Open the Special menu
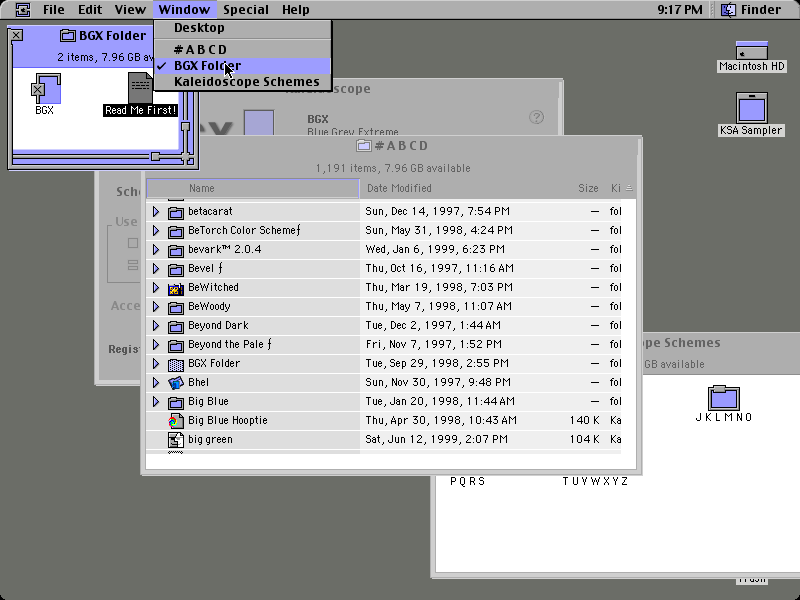The height and width of the screenshot is (600, 800). coord(246,10)
